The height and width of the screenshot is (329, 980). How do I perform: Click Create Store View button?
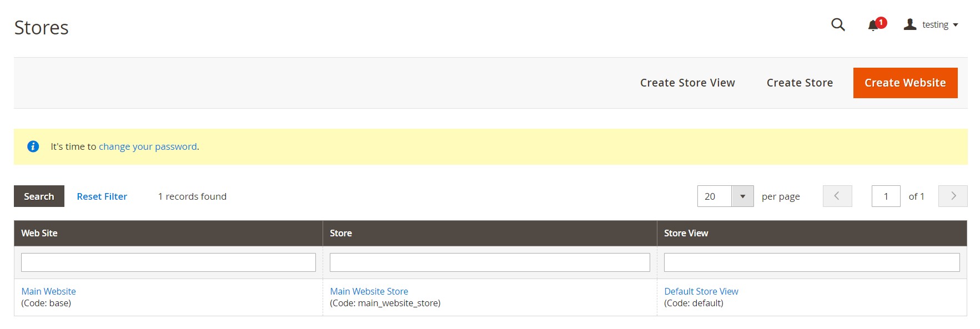pyautogui.click(x=687, y=83)
